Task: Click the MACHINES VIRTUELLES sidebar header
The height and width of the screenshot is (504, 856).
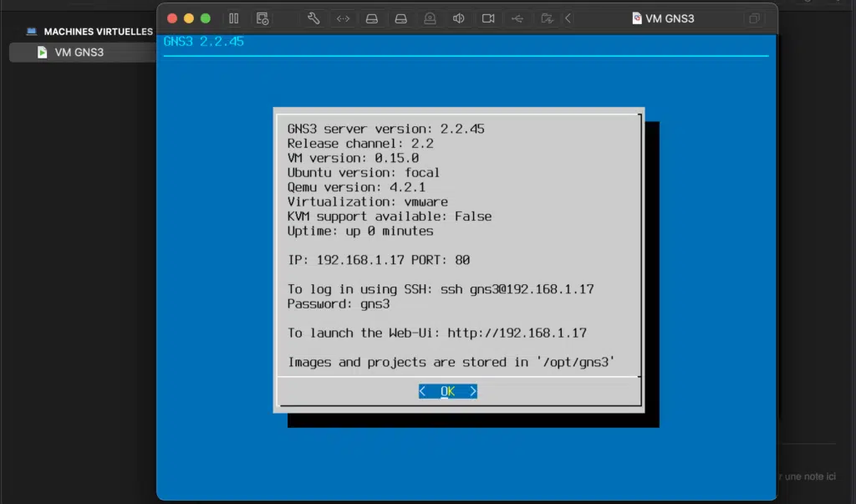Action: click(x=99, y=32)
